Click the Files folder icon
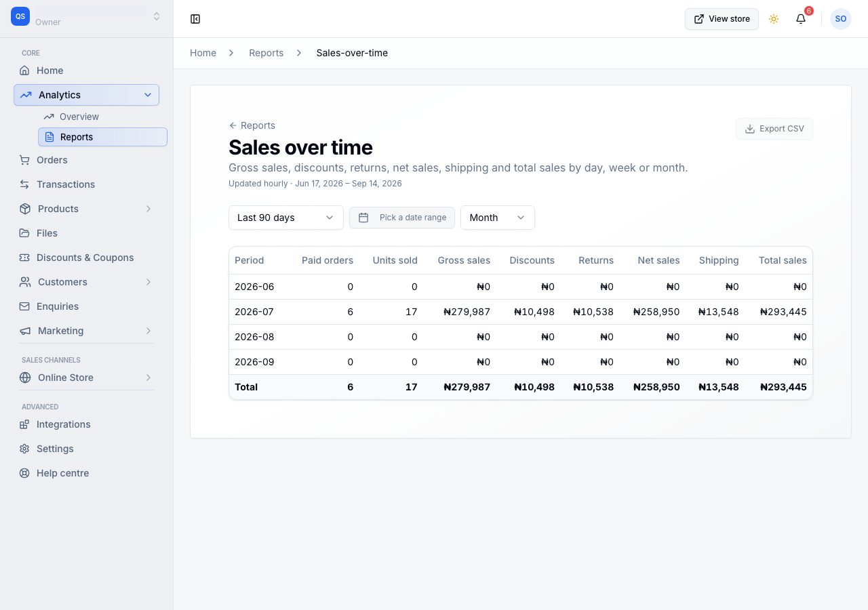The image size is (868, 610). [x=24, y=233]
